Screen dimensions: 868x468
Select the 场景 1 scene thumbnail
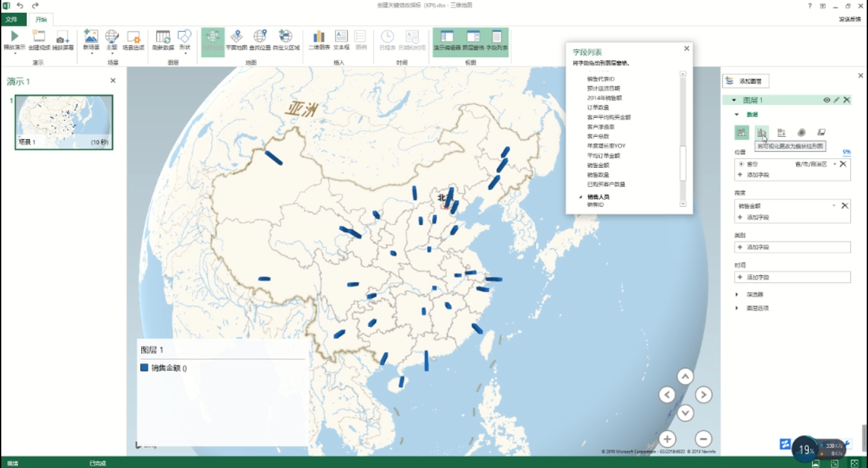(x=64, y=122)
